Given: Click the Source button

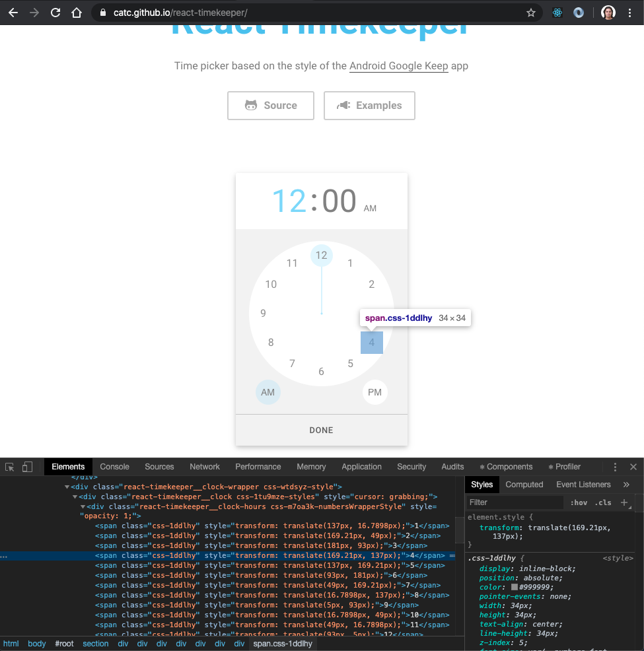Looking at the screenshot, I should 271,106.
